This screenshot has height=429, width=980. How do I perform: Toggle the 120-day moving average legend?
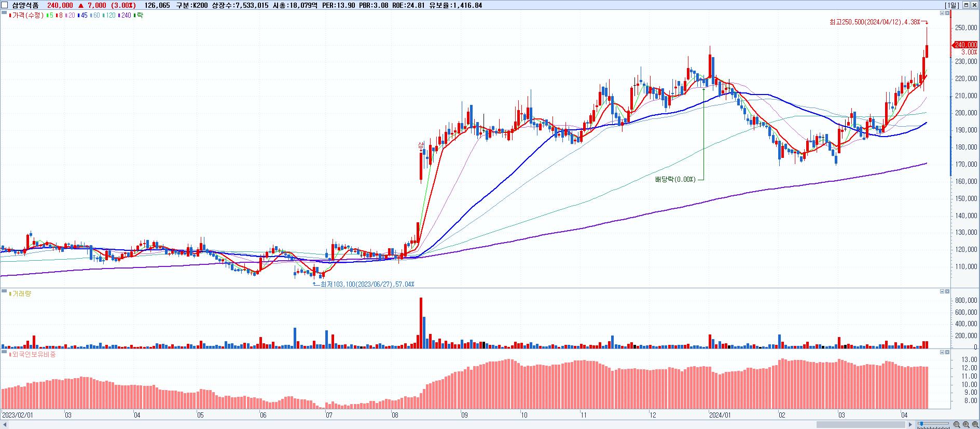[110, 16]
